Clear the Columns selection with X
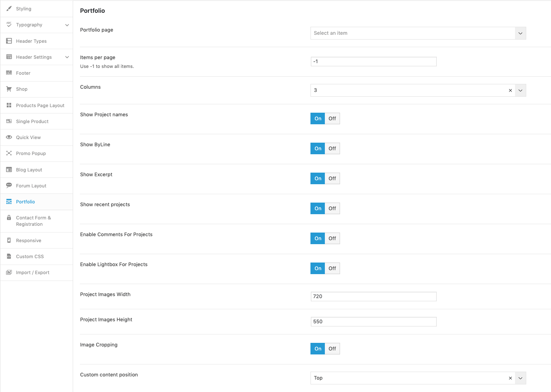This screenshot has height=392, width=551. pos(510,90)
